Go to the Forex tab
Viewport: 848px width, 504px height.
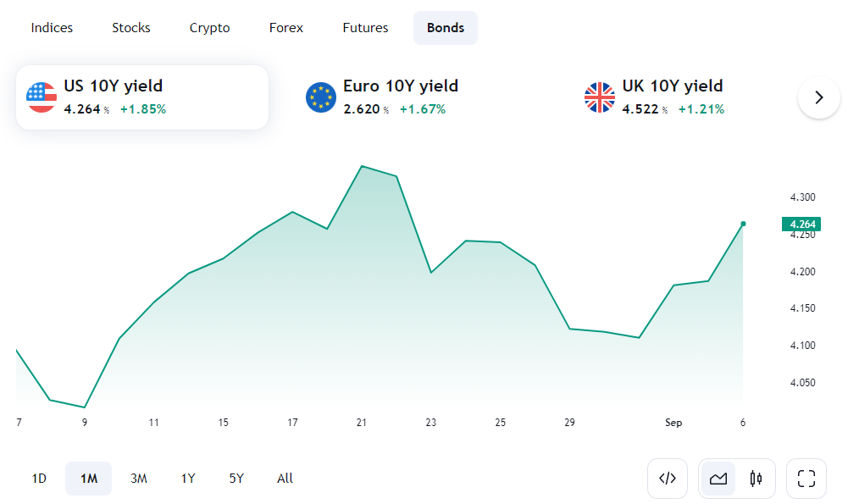coord(286,28)
